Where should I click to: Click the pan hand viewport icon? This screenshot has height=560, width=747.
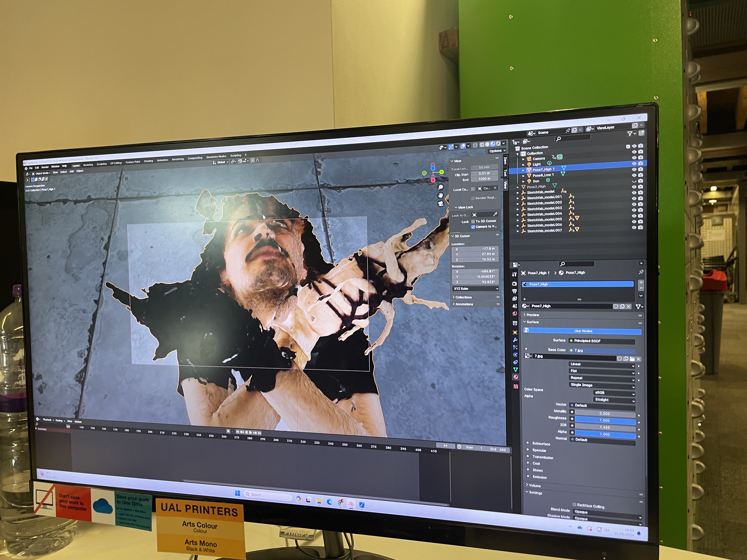441,195
